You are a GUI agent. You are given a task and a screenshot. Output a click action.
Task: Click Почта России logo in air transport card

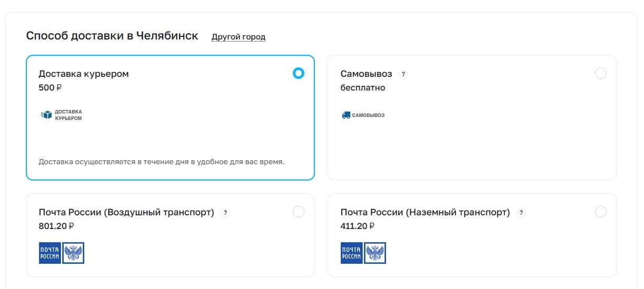click(50, 253)
